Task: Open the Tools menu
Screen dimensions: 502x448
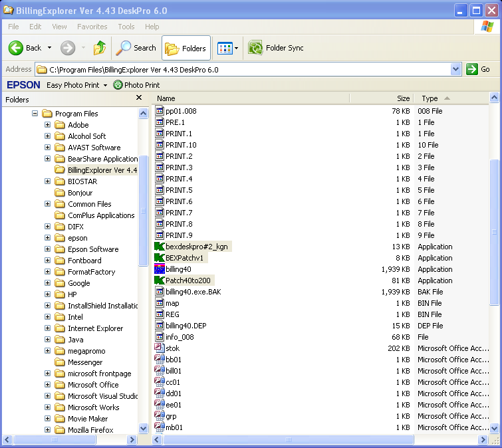Action: coord(126,27)
